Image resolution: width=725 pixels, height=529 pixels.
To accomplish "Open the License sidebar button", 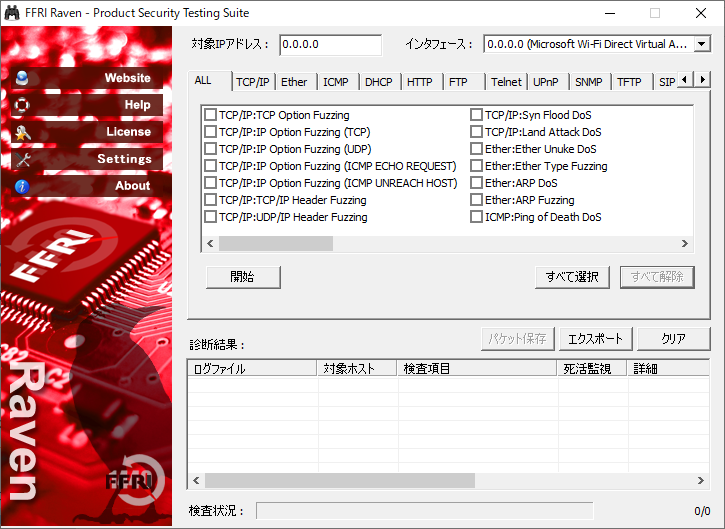I will [87, 132].
